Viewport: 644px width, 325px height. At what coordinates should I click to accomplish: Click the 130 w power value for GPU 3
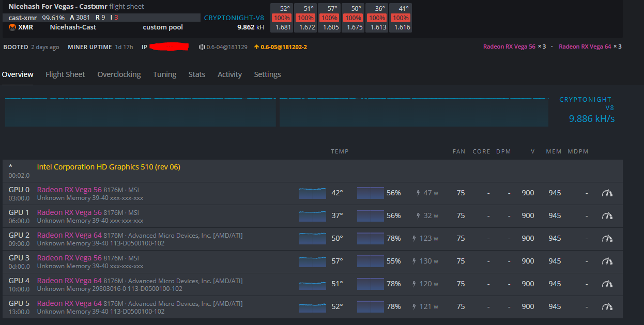click(429, 261)
